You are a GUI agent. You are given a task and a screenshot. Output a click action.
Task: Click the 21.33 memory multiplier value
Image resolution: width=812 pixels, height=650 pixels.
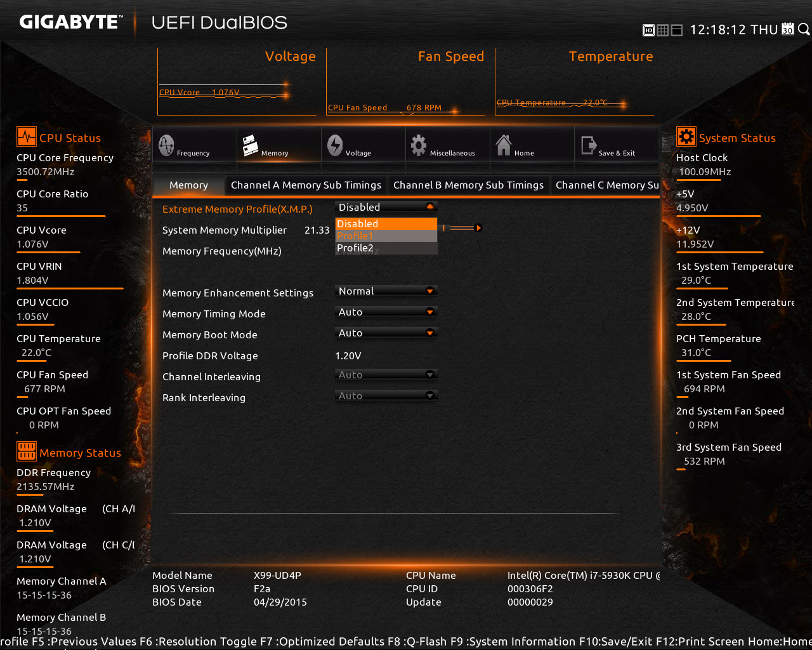[317, 230]
